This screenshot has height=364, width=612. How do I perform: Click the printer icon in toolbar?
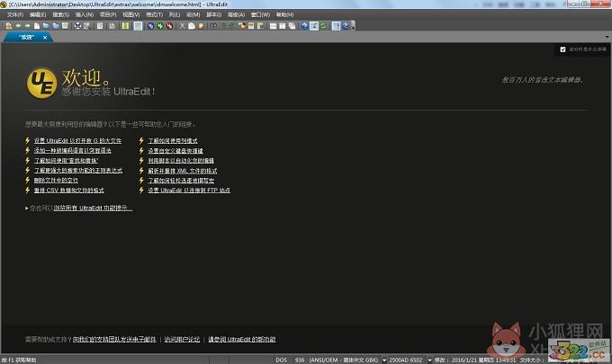pyautogui.click(x=77, y=26)
